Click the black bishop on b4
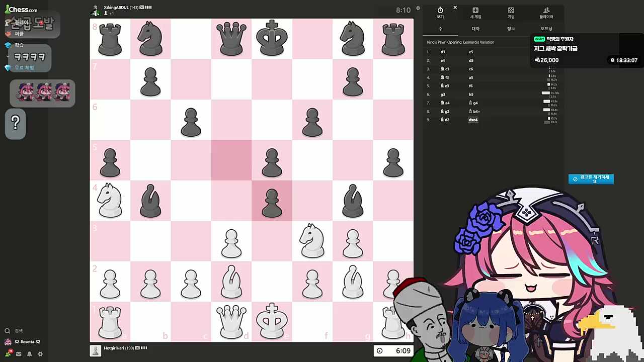Screen dimensions: 644x362 (150, 200)
